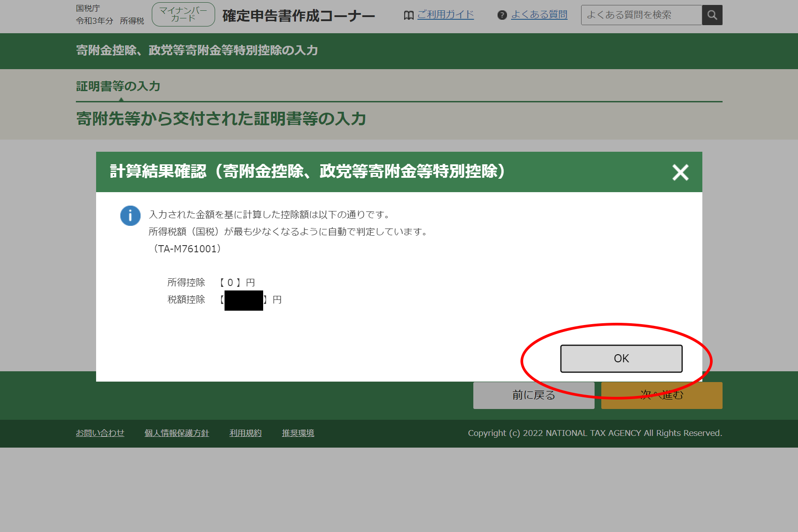
Task: Click the 令和3年分 所得税 label
Action: point(110,21)
